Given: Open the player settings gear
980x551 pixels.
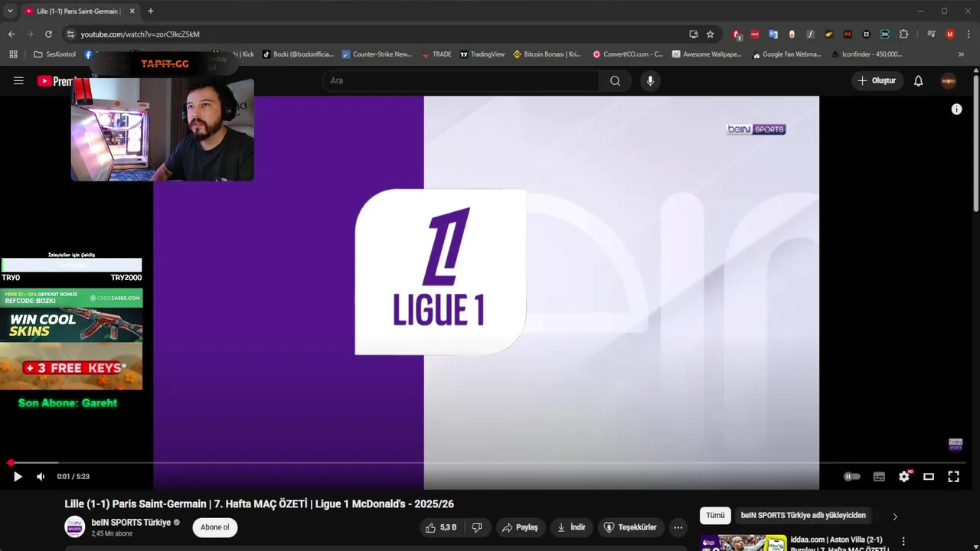Looking at the screenshot, I should [904, 477].
